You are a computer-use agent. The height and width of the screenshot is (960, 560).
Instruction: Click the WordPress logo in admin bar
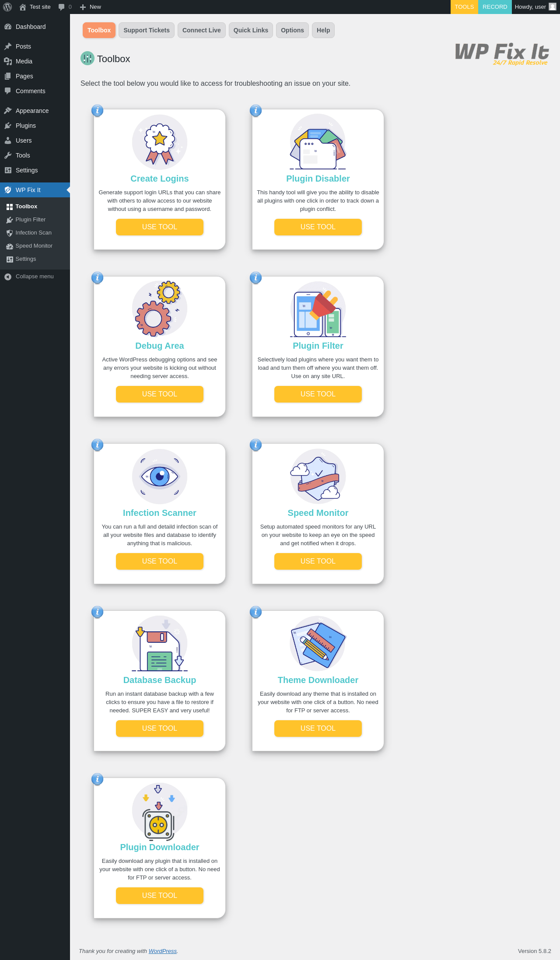click(7, 7)
